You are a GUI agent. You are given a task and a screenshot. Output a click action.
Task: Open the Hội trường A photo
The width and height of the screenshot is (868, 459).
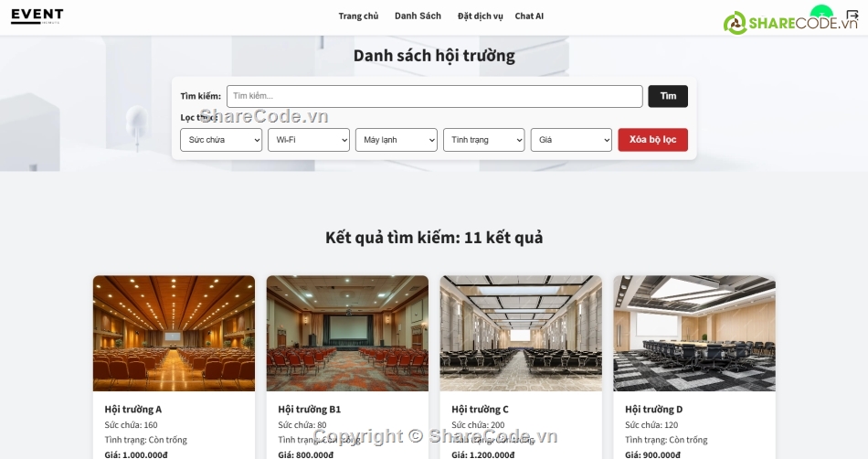click(x=174, y=333)
